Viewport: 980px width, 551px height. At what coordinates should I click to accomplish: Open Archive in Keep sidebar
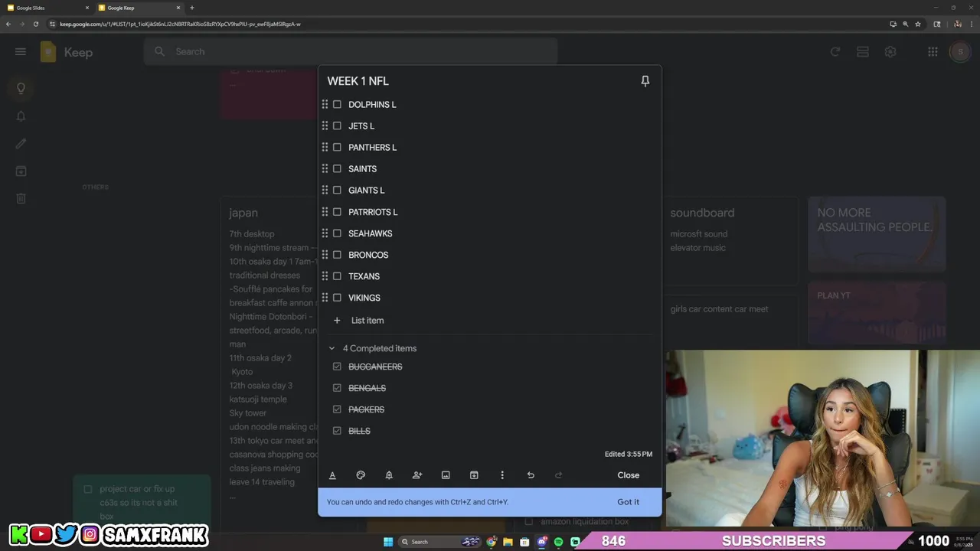21,171
